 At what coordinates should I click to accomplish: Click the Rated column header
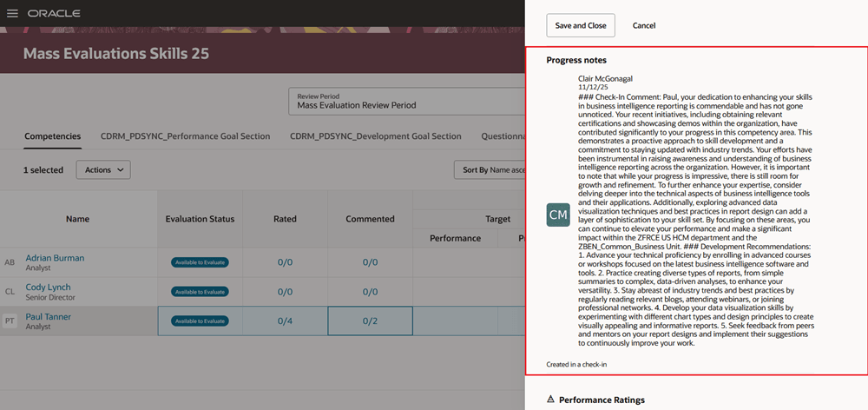285,220
